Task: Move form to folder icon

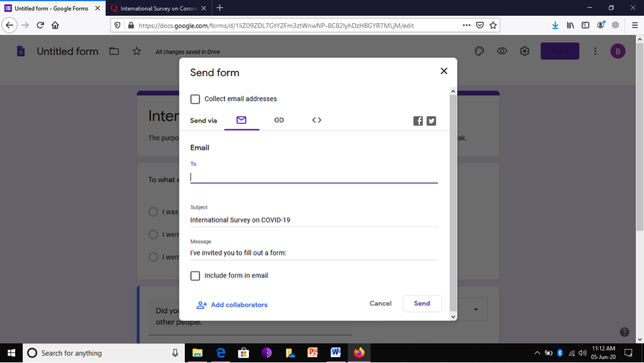Action: tap(114, 52)
